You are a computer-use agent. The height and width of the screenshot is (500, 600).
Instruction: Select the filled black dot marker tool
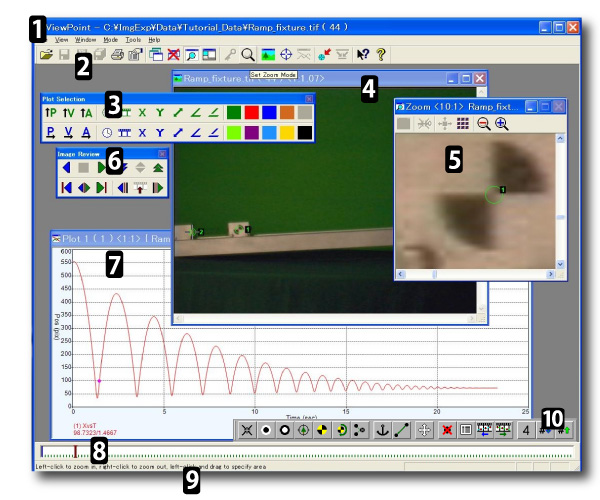click(266, 430)
